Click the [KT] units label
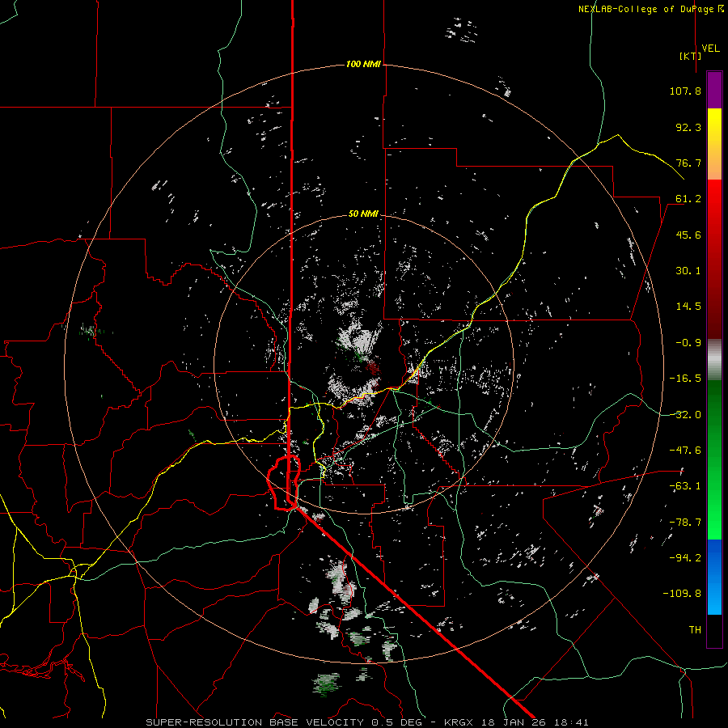This screenshot has width=728, height=728. pos(691,56)
